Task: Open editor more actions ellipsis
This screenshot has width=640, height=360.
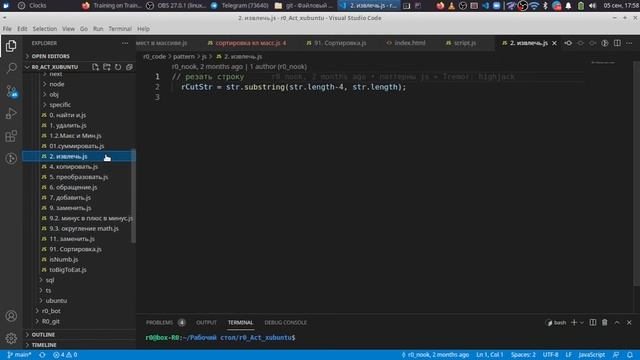Action: coord(629,43)
